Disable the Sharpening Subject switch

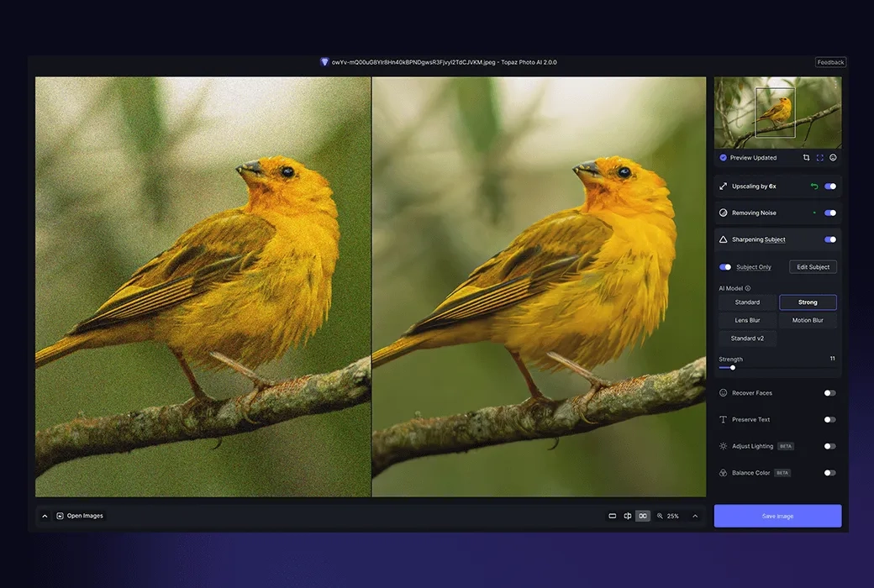point(830,239)
